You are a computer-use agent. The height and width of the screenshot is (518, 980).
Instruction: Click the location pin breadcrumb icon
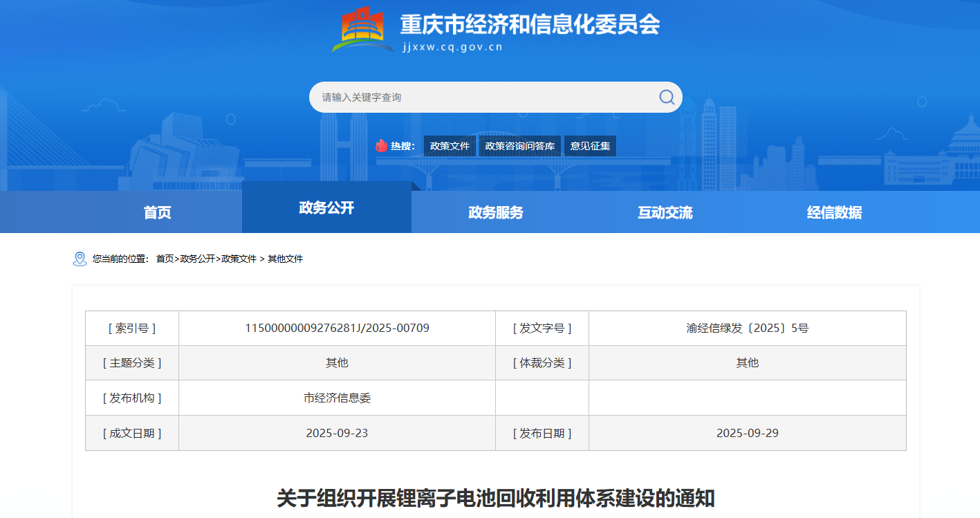[x=80, y=259]
